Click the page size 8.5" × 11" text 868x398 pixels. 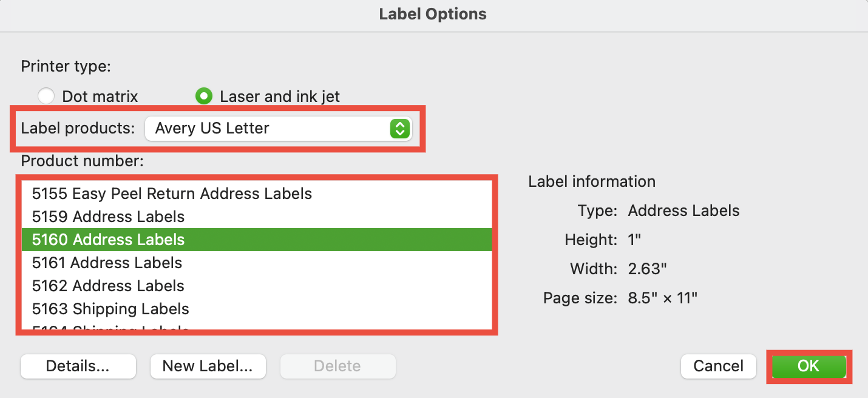click(663, 298)
